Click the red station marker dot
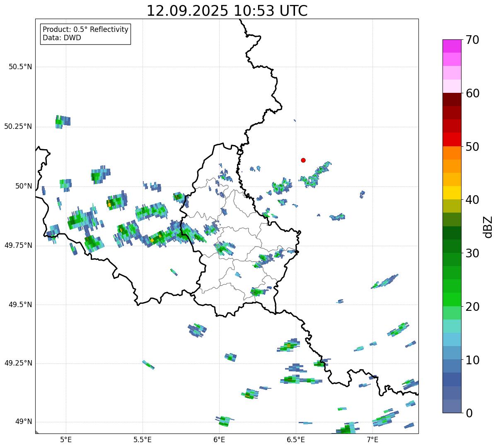Image resolution: width=498 pixels, height=448 pixels. point(303,160)
